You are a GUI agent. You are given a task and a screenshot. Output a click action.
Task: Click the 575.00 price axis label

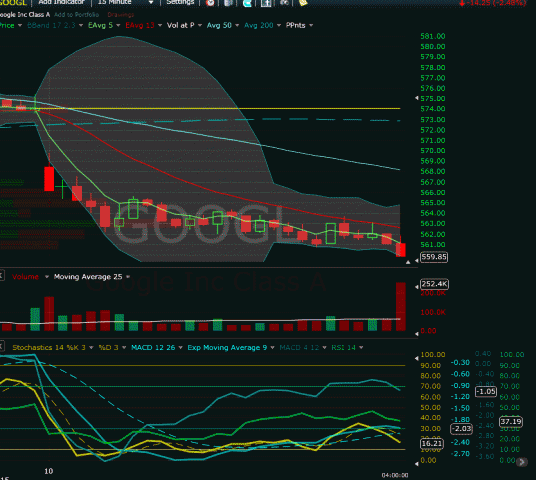[433, 99]
